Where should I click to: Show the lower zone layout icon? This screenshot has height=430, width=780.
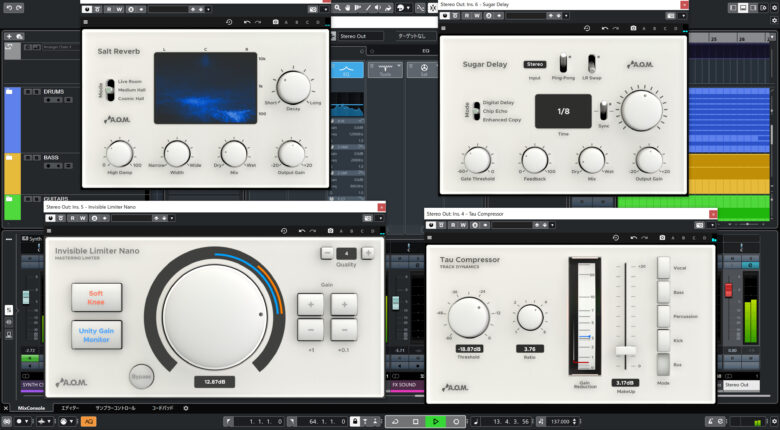click(743, 8)
